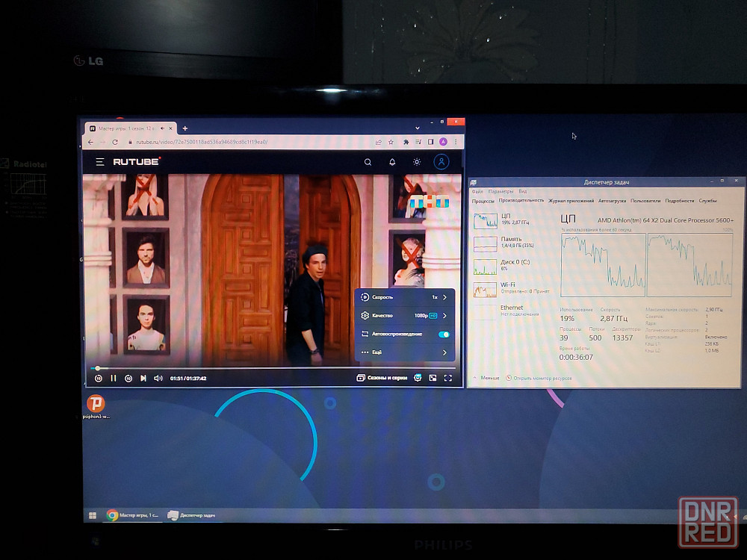Switch to Диспетчер задач on the taskbar
Image resolution: width=747 pixels, height=560 pixels.
191,515
